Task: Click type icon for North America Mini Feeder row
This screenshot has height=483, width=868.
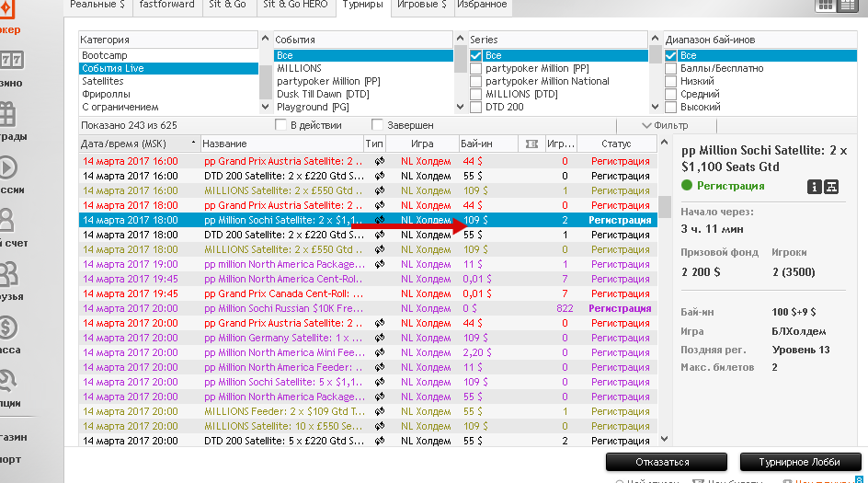Action: point(380,353)
